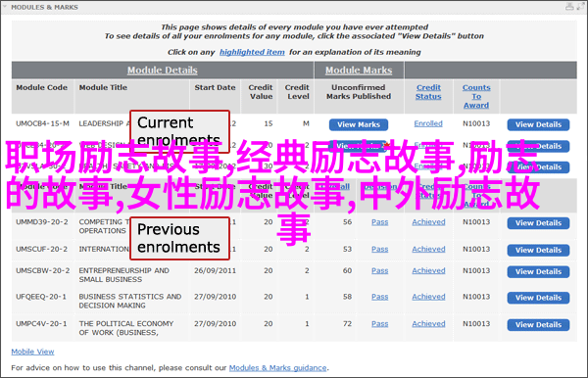Click the overall mark 56
This screenshot has width=588, height=378.
[x=347, y=222]
